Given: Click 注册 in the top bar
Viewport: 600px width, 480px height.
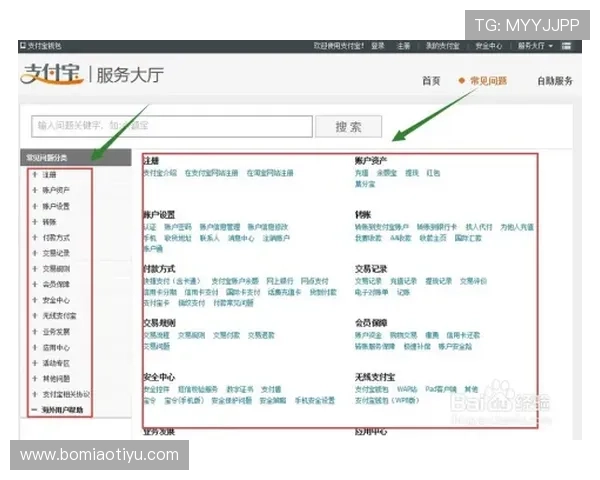Looking at the screenshot, I should [403, 46].
